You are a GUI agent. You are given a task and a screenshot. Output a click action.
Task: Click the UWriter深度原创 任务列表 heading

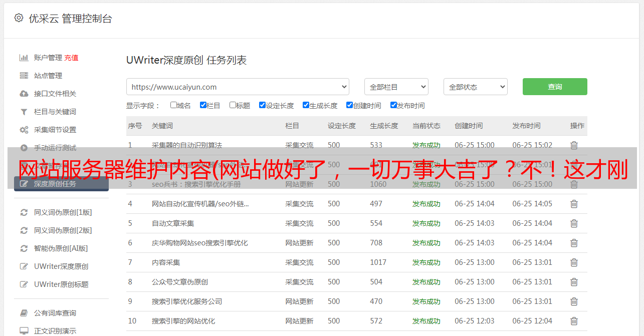pyautogui.click(x=186, y=60)
